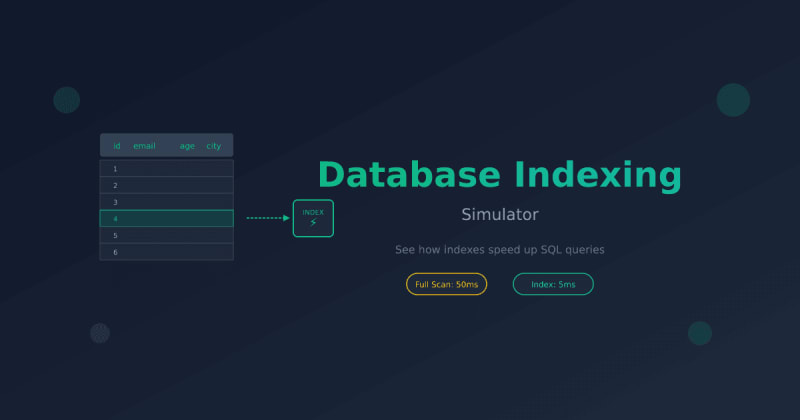The width and height of the screenshot is (800, 420).
Task: Click the large green circle at top right
Action: [733, 100]
